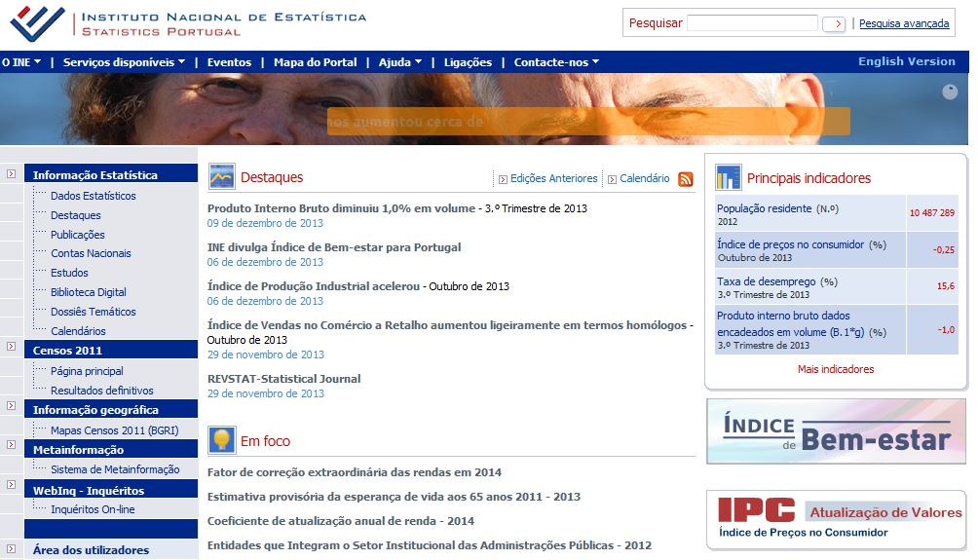Open Publicações in sidebar
Screen dimensions: 978x560
point(77,235)
